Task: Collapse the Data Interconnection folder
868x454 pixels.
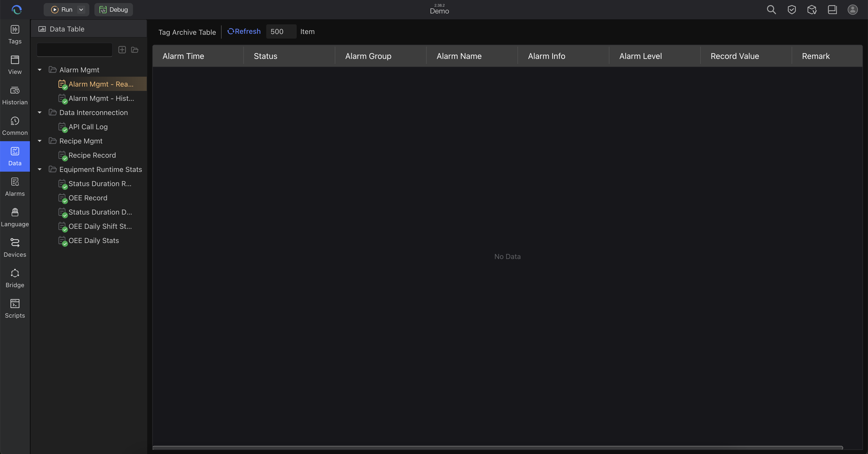Action: coord(39,112)
